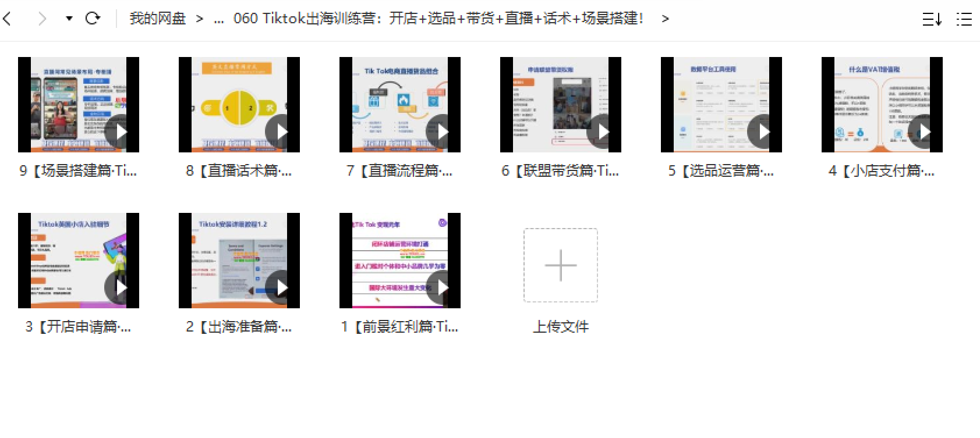
Task: Play video 5 选品运营篇 via play icon
Action: (763, 132)
